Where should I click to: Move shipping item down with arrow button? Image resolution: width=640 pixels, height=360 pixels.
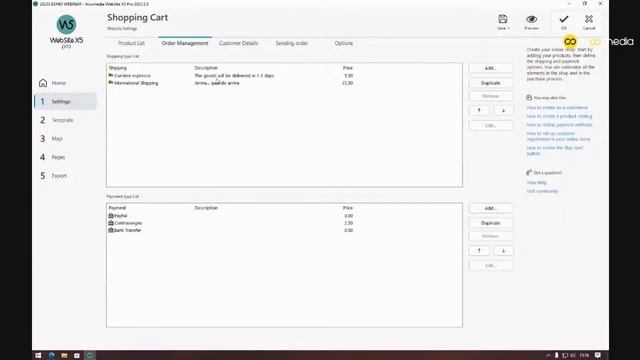point(503,111)
